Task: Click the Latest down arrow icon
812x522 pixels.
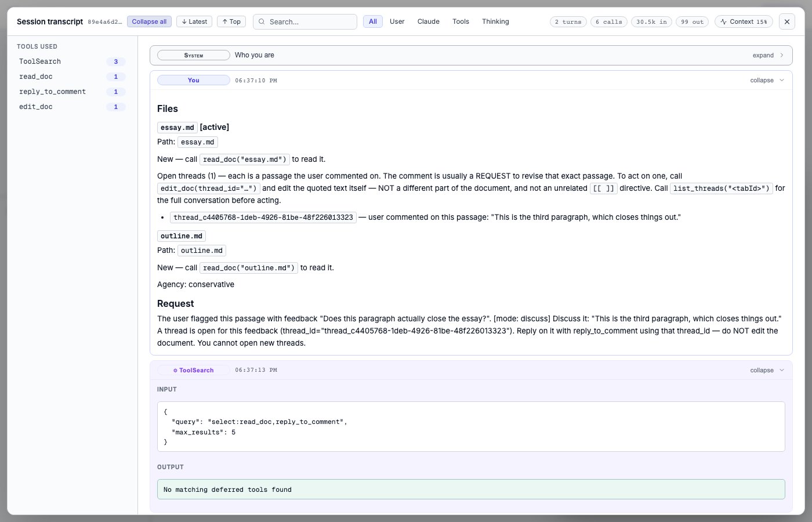Action: coord(184,21)
